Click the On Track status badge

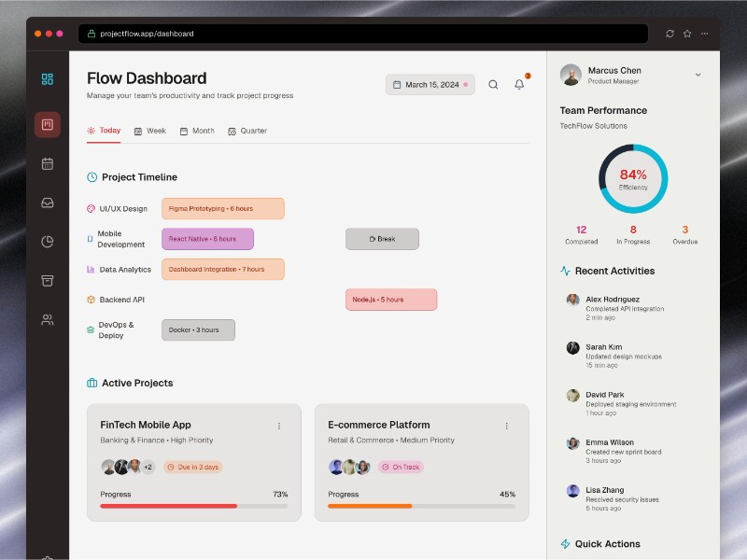click(x=401, y=468)
